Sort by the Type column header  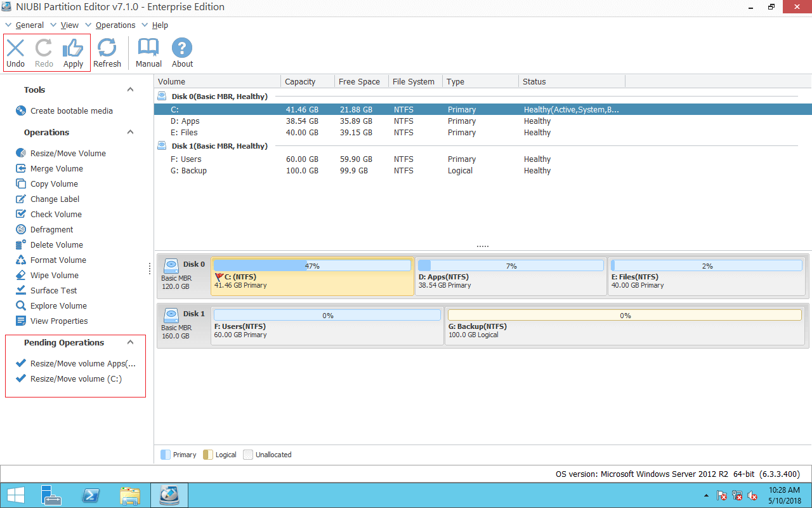point(481,81)
